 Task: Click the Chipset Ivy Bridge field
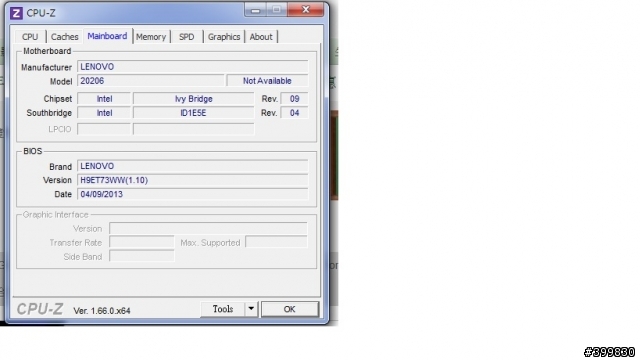coord(193,99)
